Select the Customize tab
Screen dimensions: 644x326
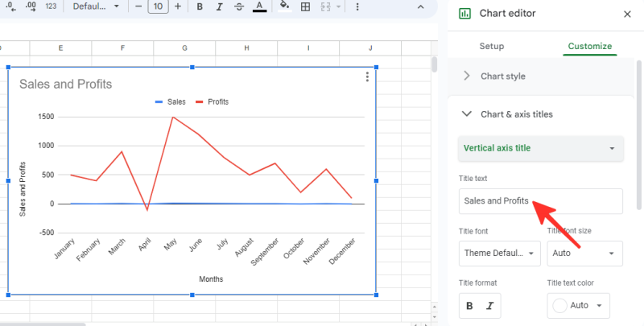click(589, 46)
